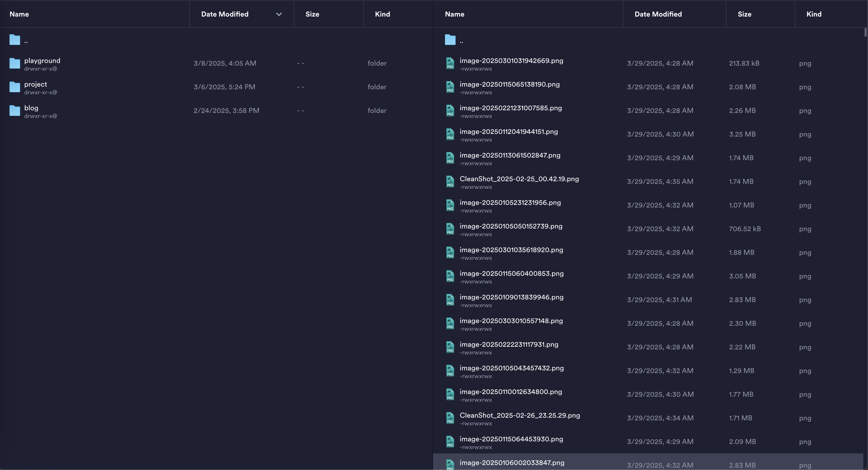868x470 pixels.
Task: Select file name image-20250221231007585.png
Action: pos(511,108)
